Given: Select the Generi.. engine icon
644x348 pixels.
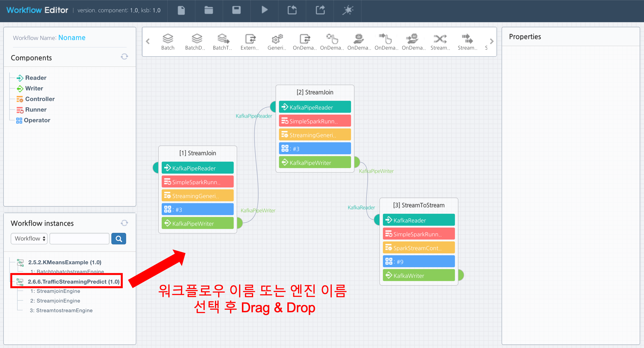Looking at the screenshot, I should coord(277,42).
